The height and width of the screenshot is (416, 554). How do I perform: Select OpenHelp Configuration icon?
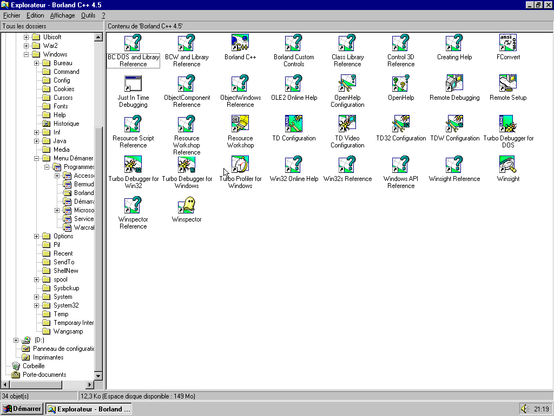(x=347, y=83)
